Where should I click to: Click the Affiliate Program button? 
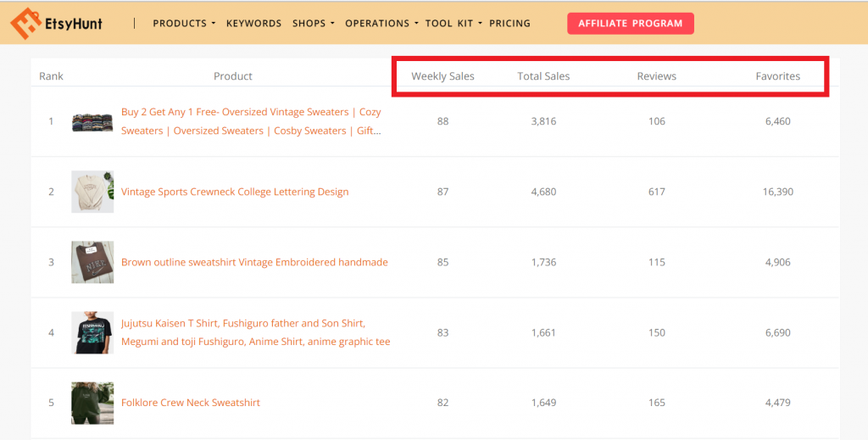pos(630,24)
